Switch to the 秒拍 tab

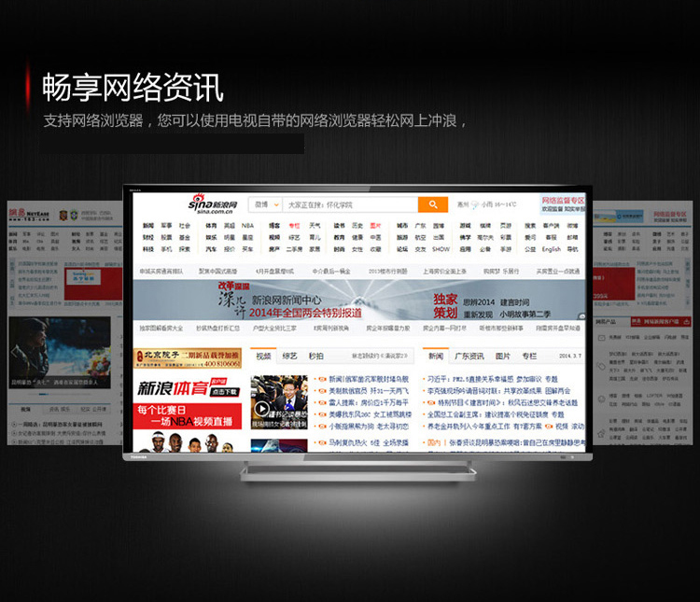point(316,356)
